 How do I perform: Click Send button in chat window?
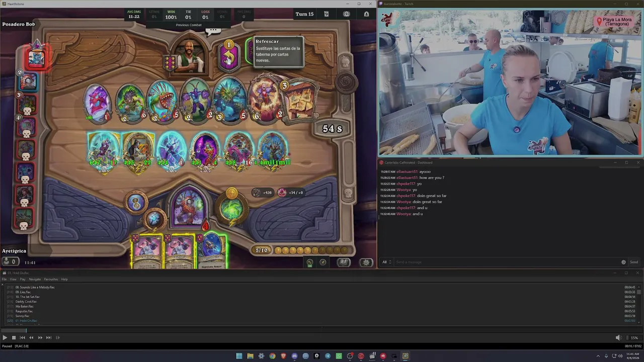[x=634, y=262]
